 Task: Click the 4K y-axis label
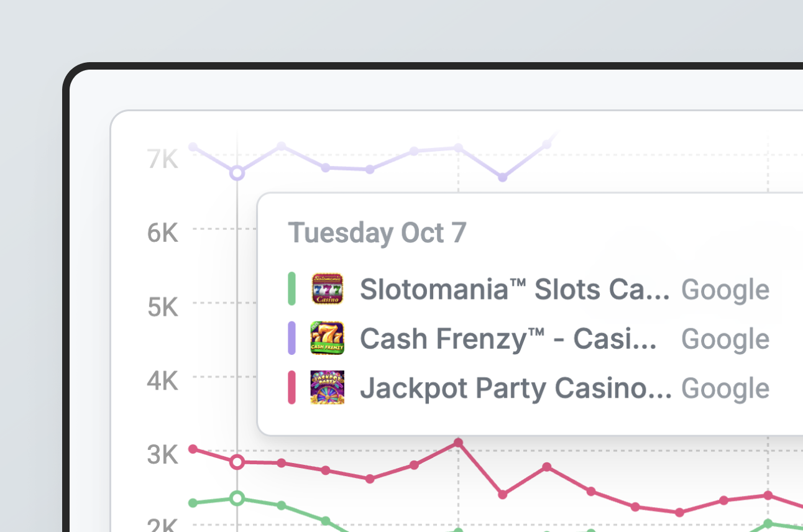[x=163, y=382]
